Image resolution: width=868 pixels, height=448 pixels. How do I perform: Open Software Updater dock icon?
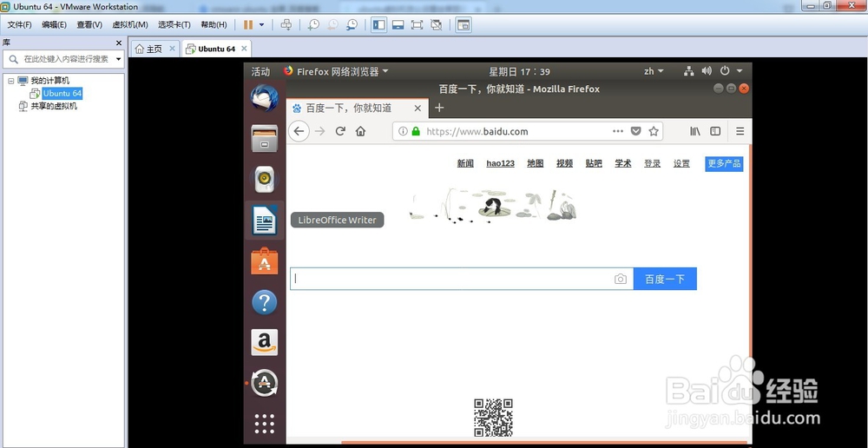click(264, 383)
